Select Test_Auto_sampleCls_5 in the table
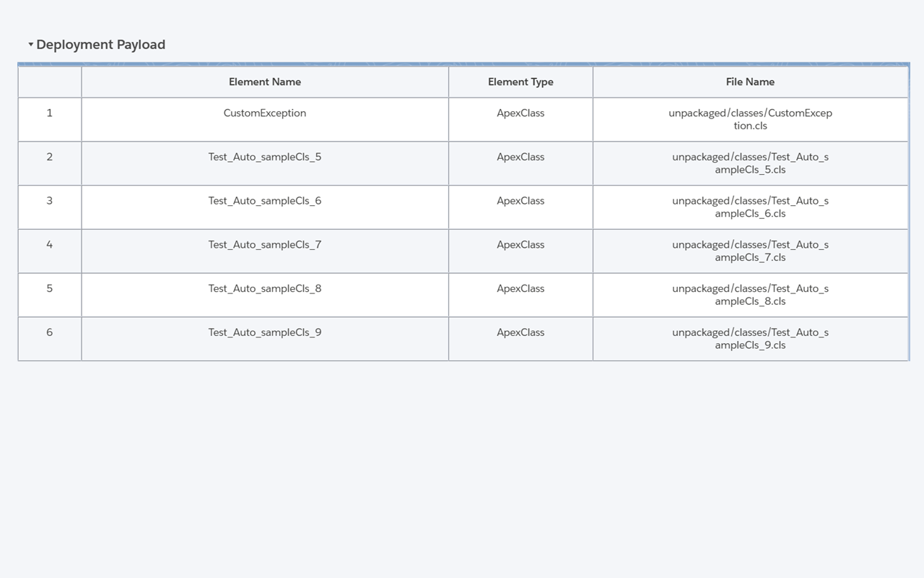Viewport: 924px width, 578px height. (x=264, y=157)
